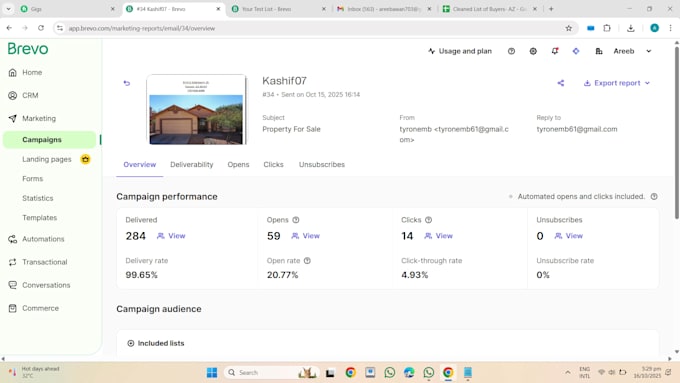Viewport: 680px width, 383px height.
Task: View the Unsubscribes contacts
Action: point(569,236)
